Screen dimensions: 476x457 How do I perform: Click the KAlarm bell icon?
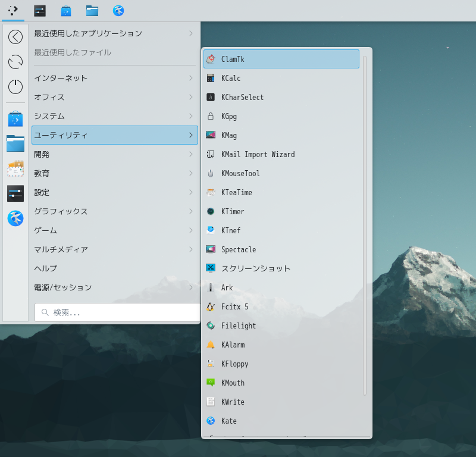tap(211, 345)
